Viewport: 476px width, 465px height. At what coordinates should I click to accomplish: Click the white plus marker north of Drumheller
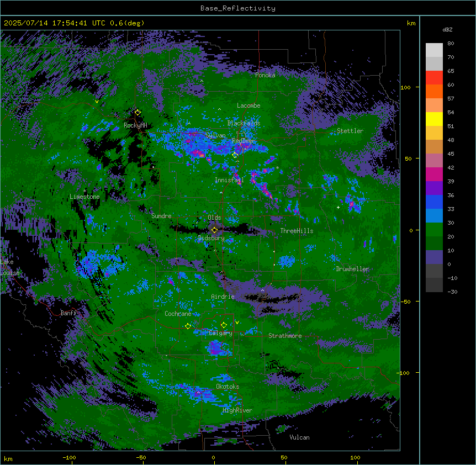coord(338,207)
